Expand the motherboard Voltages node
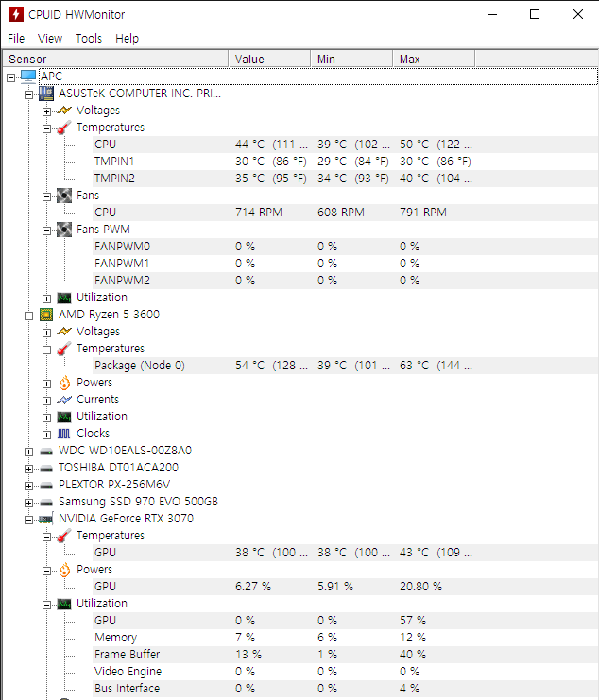This screenshot has width=599, height=700. 46,111
